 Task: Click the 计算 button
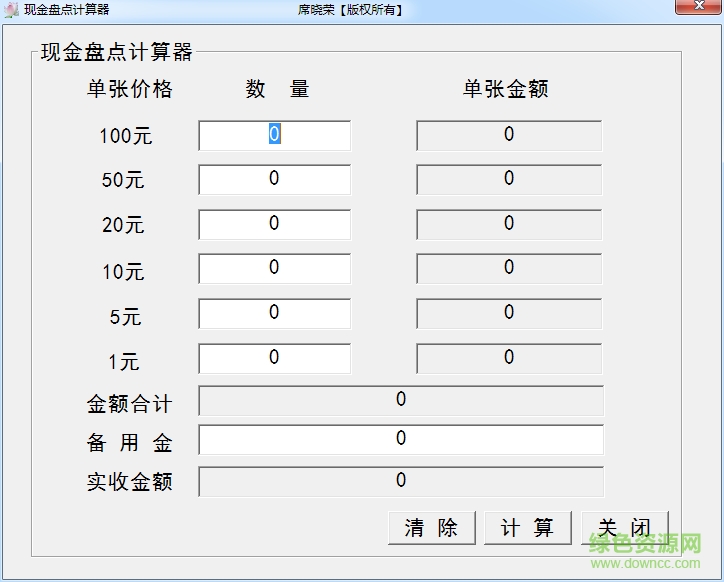pyautogui.click(x=528, y=527)
